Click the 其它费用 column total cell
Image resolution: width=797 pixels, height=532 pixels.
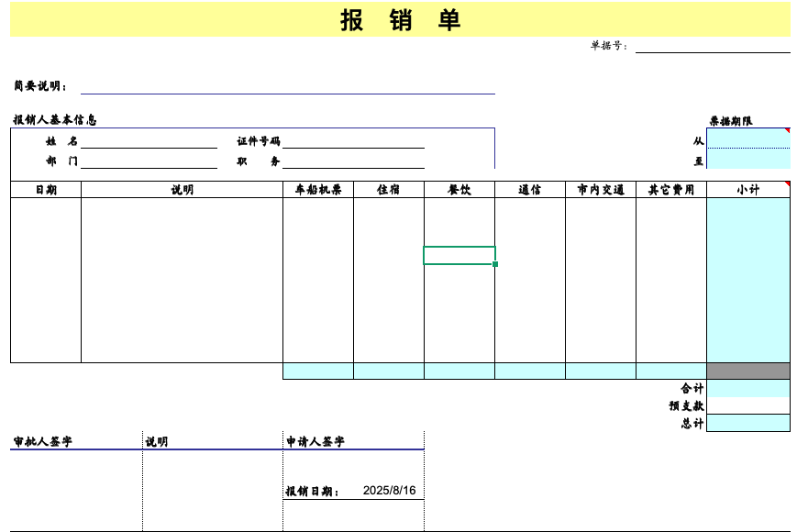tap(671, 371)
